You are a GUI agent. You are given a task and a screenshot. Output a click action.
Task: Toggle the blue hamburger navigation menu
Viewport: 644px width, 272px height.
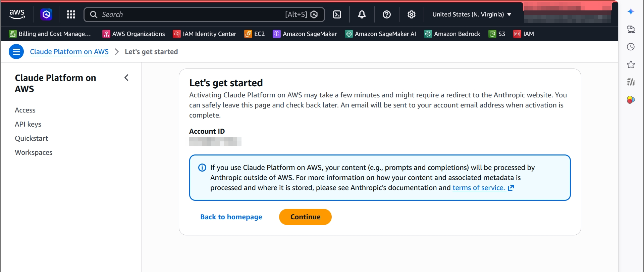16,52
